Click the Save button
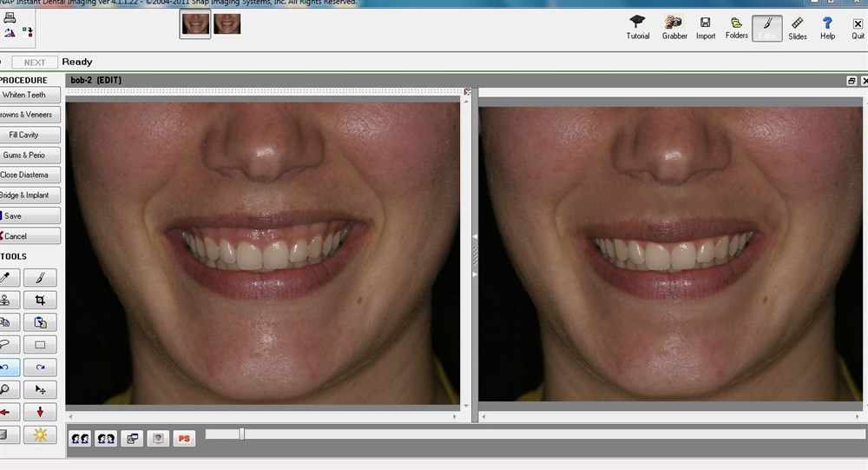Screen dimensions: 868x470 click(30, 215)
